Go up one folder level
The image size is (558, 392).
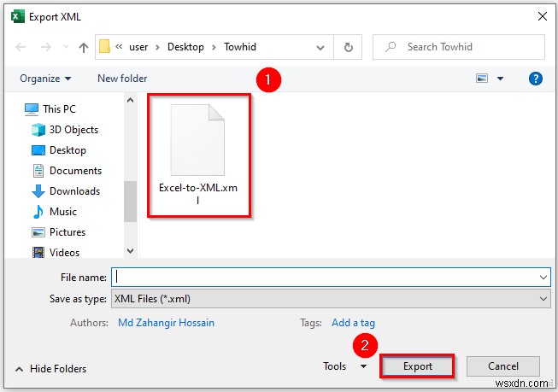point(84,47)
